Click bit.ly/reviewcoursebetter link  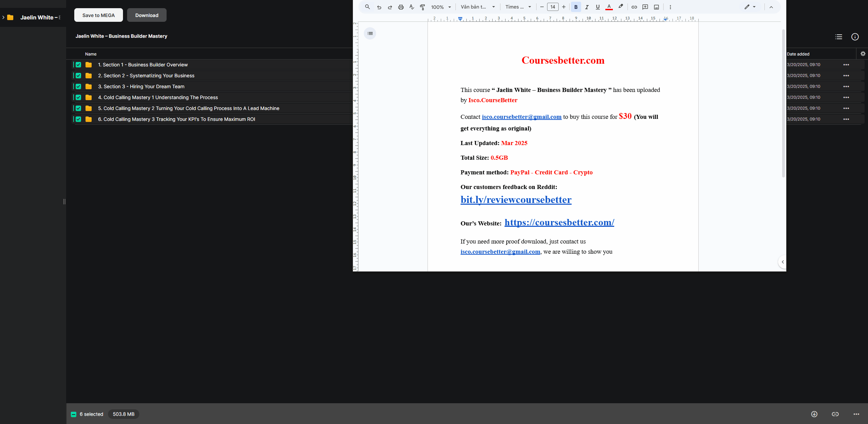pyautogui.click(x=516, y=200)
